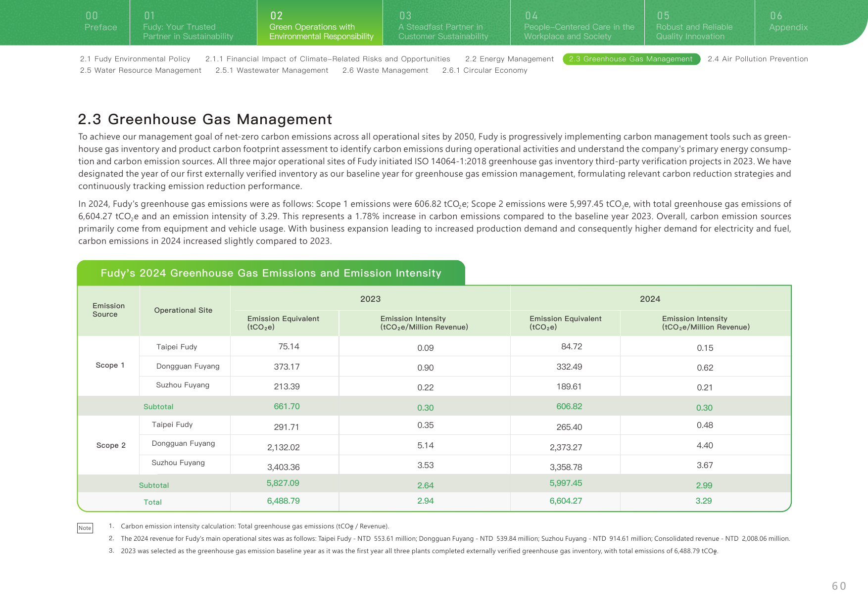Select the intensity value 4.40 in the table

point(705,445)
